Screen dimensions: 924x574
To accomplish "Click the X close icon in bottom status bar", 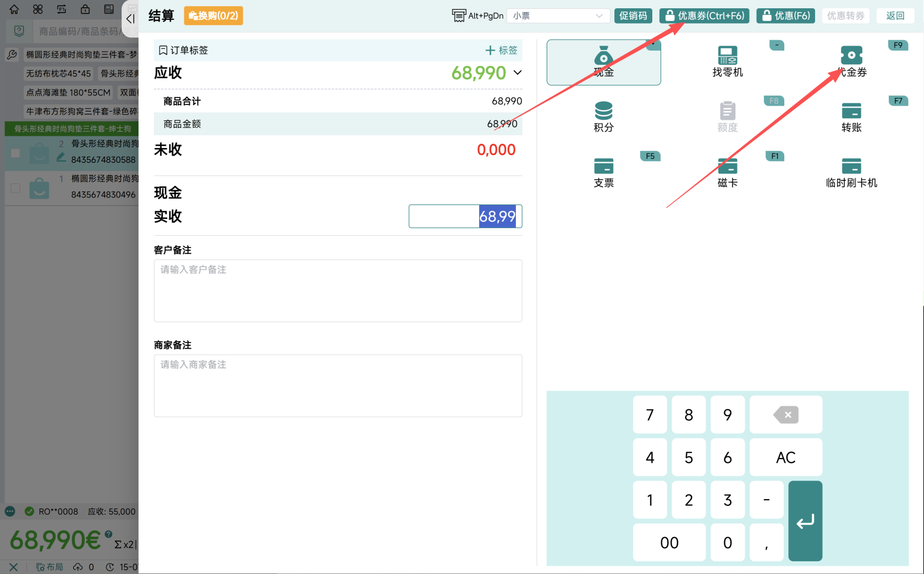I will coord(14,567).
